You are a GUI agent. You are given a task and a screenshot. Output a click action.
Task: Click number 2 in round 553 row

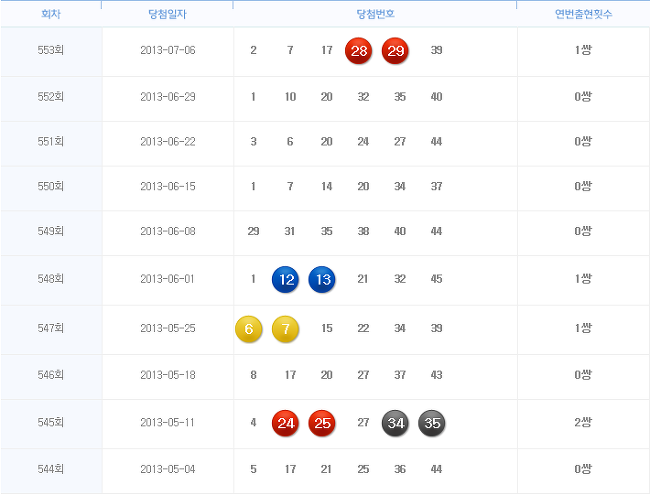253,50
